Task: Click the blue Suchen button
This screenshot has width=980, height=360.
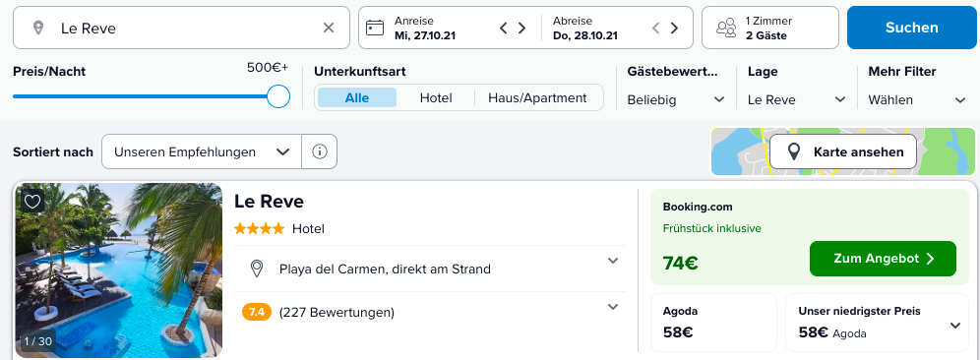Action: [911, 28]
